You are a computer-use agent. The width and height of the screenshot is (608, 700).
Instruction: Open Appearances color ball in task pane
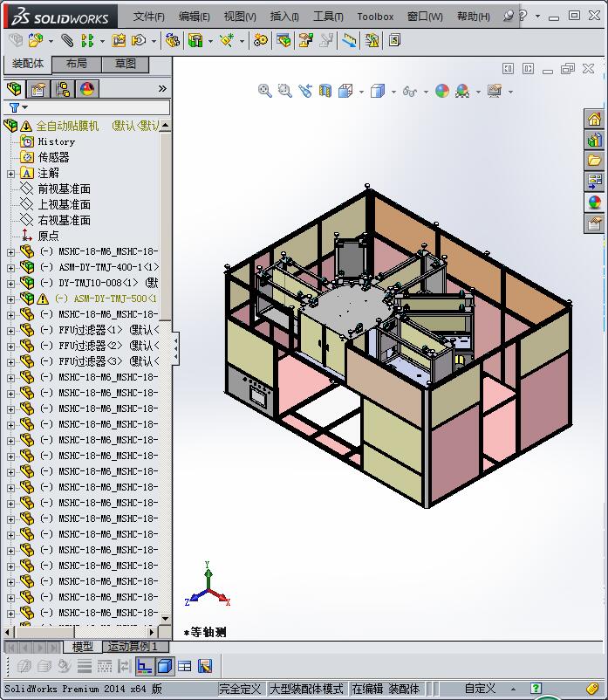(594, 202)
